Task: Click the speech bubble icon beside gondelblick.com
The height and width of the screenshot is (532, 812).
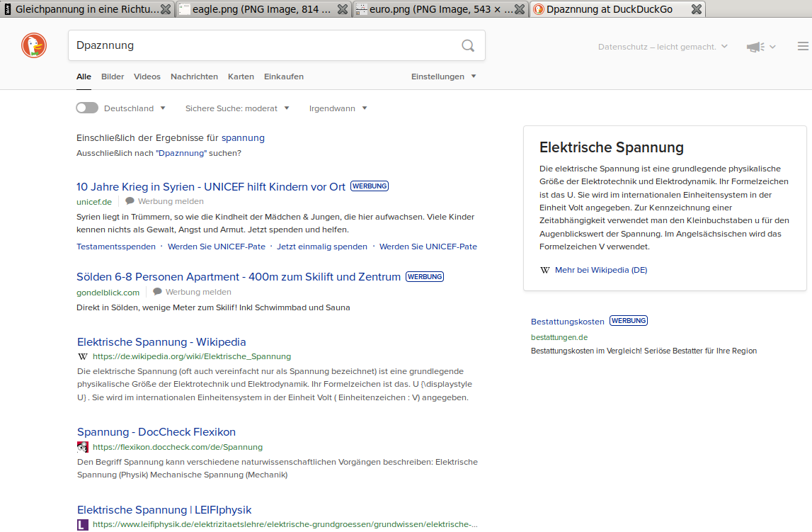Action: (157, 292)
